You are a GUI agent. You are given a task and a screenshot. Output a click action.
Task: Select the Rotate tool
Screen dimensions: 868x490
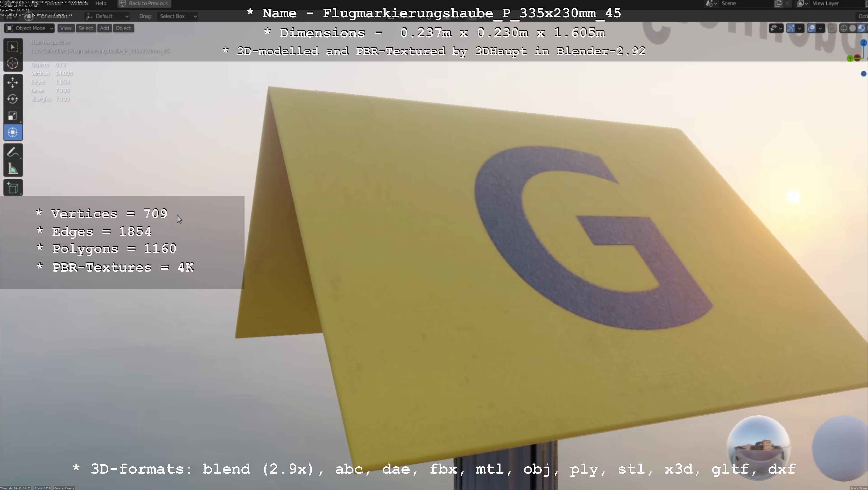[x=13, y=99]
